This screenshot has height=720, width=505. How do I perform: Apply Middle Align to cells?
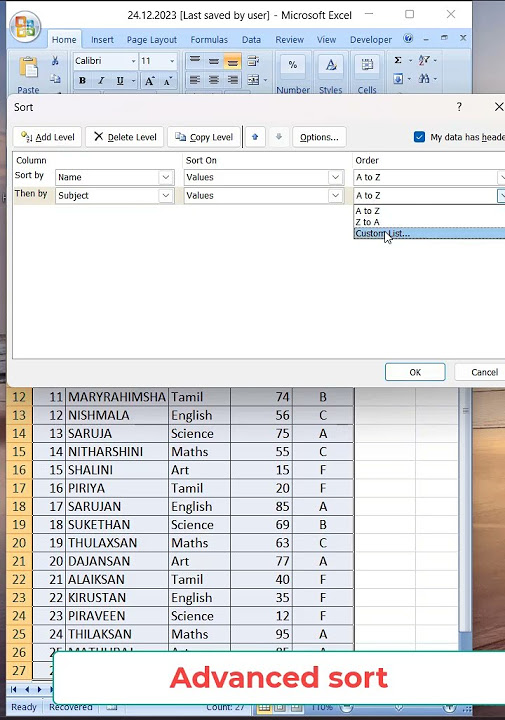213,61
